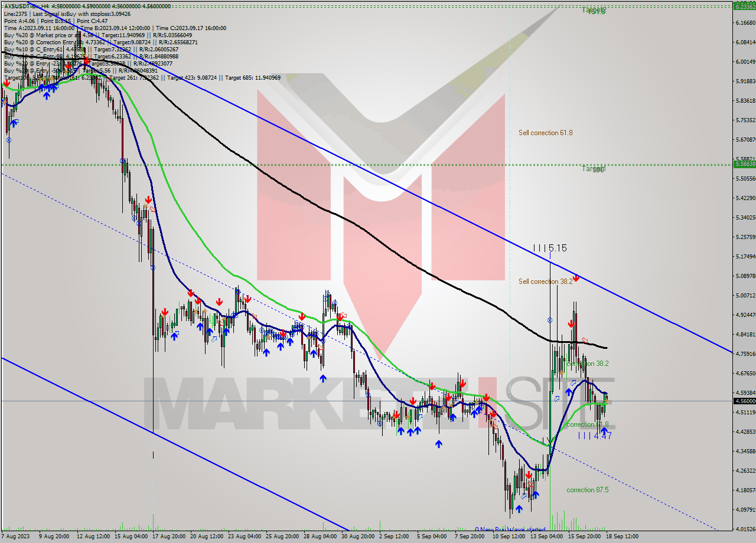Click the '13 Sep 04:00' time label
This screenshot has width=756, height=543.
click(546, 537)
